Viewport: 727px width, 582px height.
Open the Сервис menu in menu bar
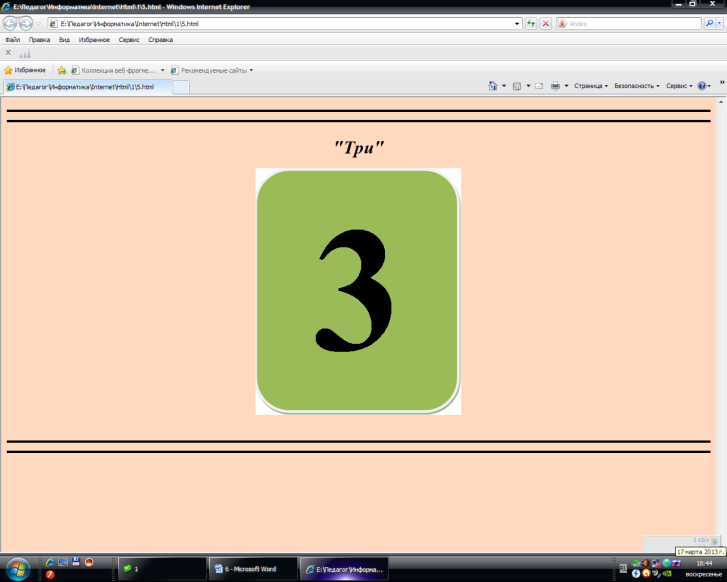click(x=129, y=40)
